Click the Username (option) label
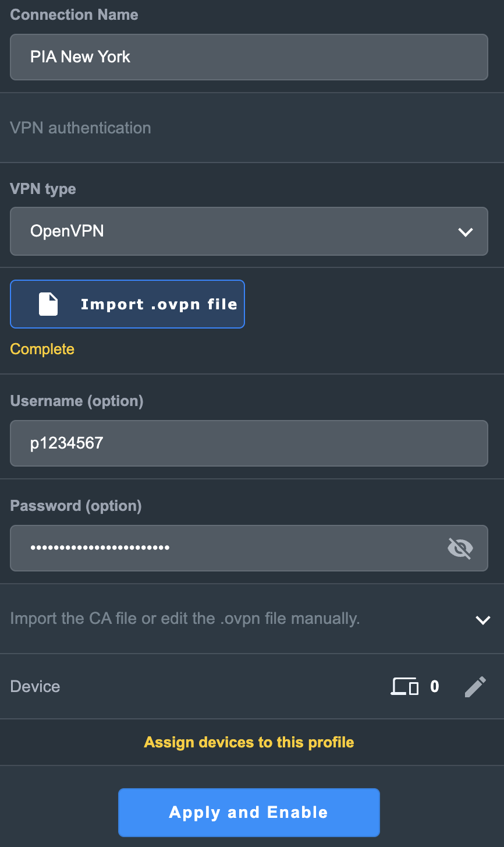This screenshot has width=504, height=847. click(77, 401)
